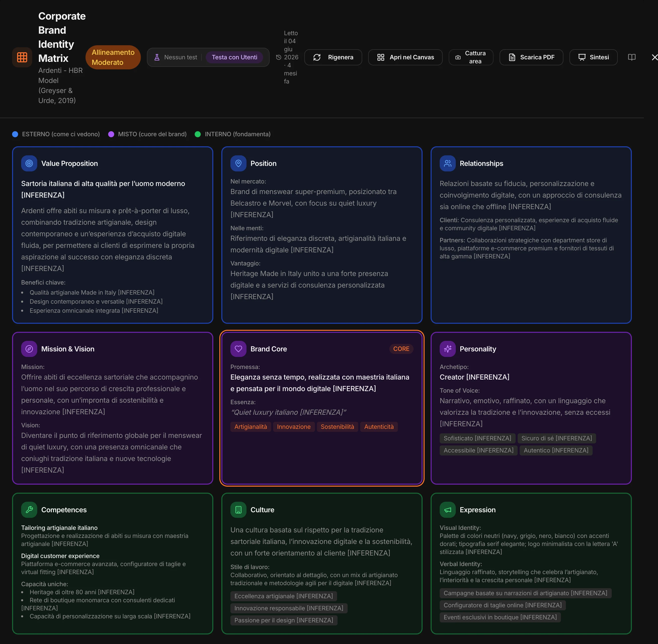Click the Personality sparkle icon
Image resolution: width=658 pixels, height=644 pixels.
tap(447, 349)
